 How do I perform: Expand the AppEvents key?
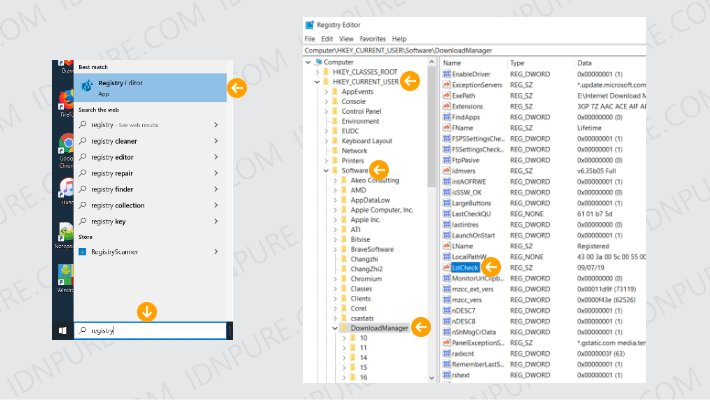(326, 92)
